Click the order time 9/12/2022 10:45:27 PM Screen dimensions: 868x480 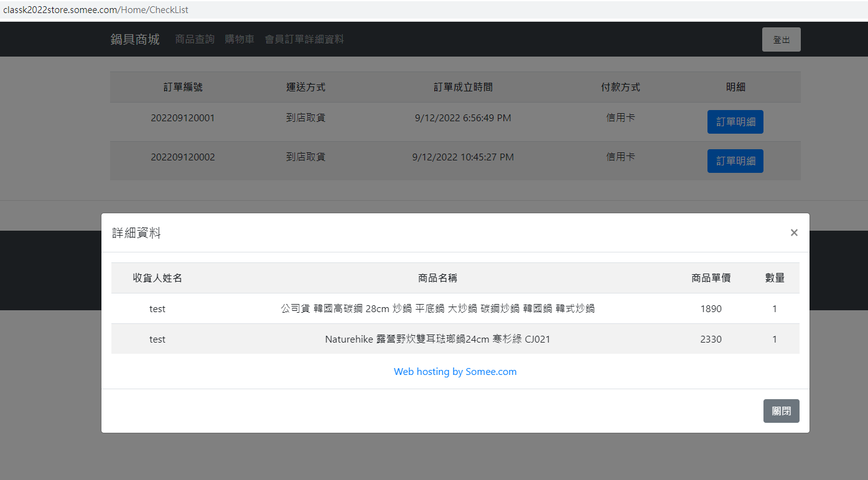click(x=463, y=157)
